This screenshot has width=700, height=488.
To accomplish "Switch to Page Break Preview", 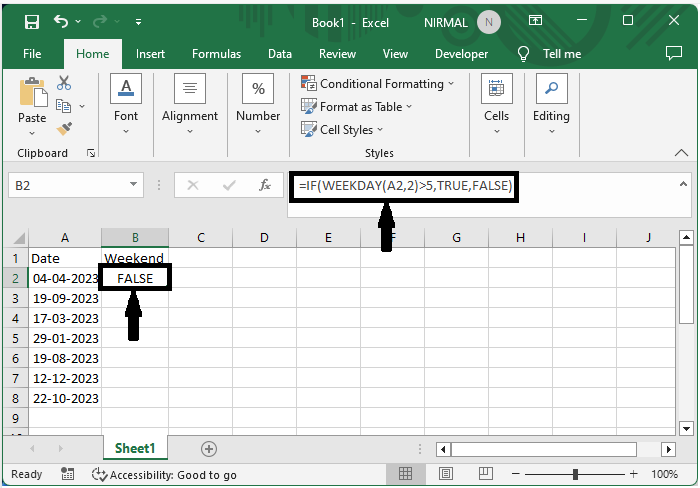I will pos(485,474).
